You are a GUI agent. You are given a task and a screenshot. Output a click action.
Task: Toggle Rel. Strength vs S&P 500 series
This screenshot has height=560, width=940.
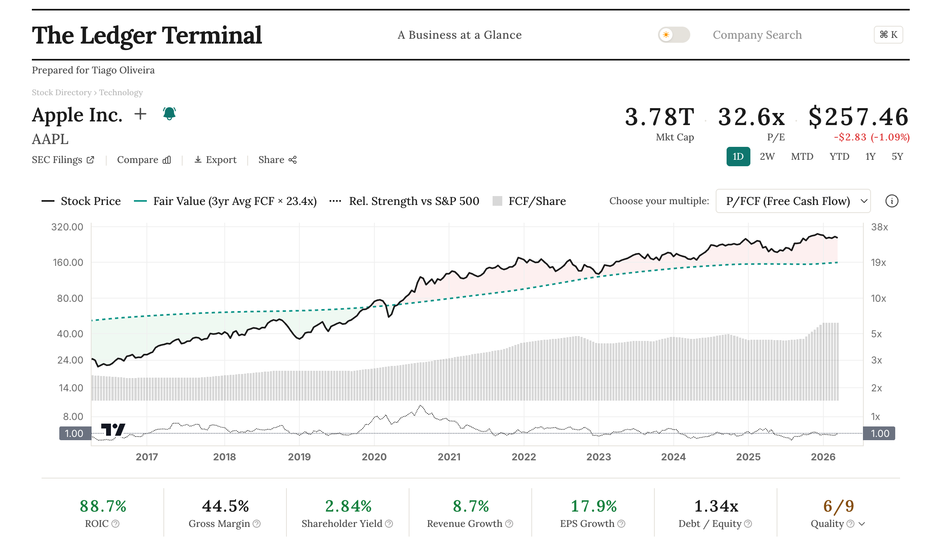[x=404, y=201]
